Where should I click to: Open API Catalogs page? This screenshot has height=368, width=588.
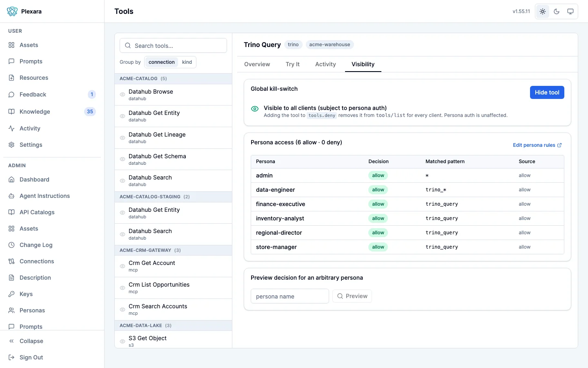52,212
